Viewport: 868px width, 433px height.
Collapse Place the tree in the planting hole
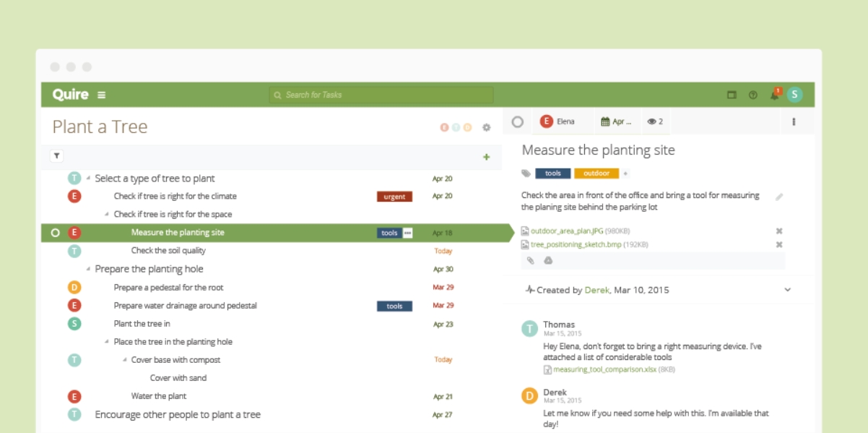(107, 342)
